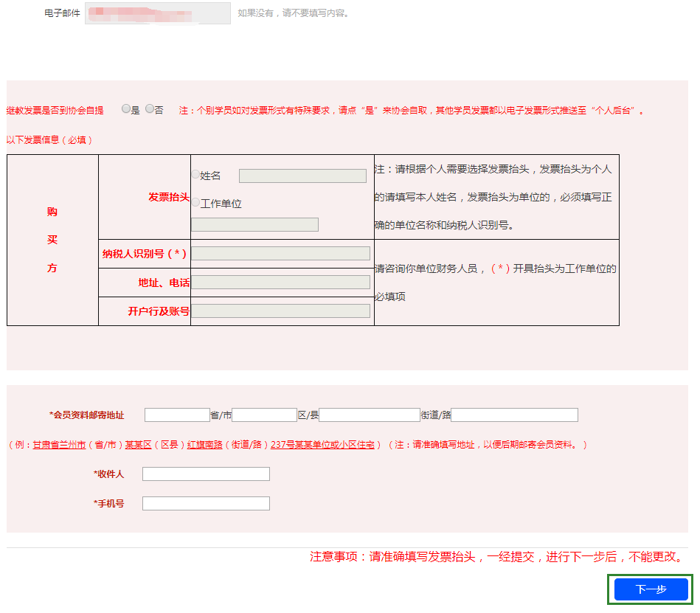Click the 收件人 input field
This screenshot has width=700, height=613.
207,474
